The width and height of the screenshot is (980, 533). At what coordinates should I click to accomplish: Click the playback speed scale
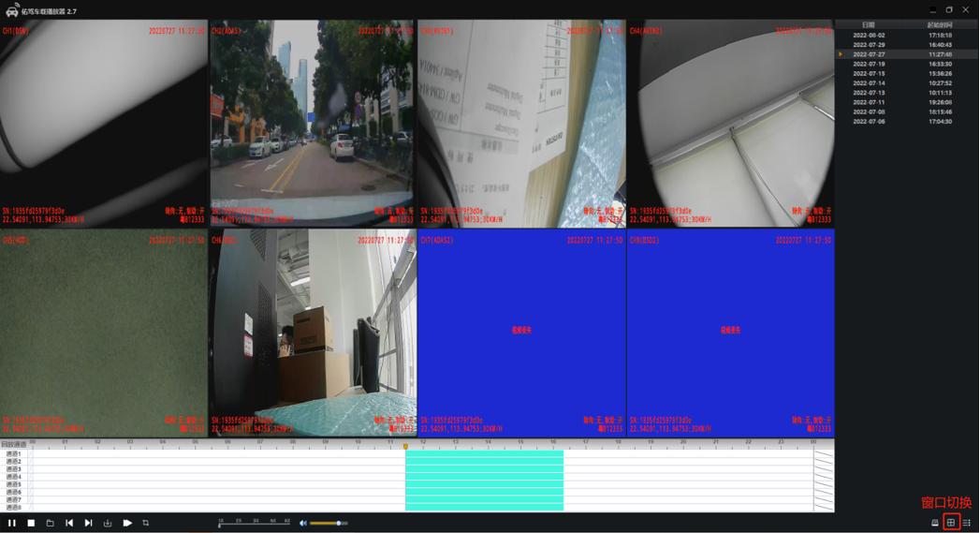point(255,523)
